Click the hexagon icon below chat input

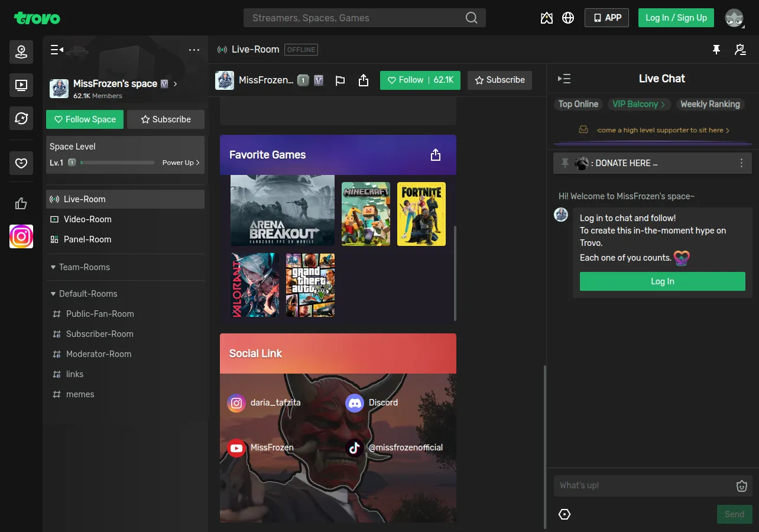[565, 514]
